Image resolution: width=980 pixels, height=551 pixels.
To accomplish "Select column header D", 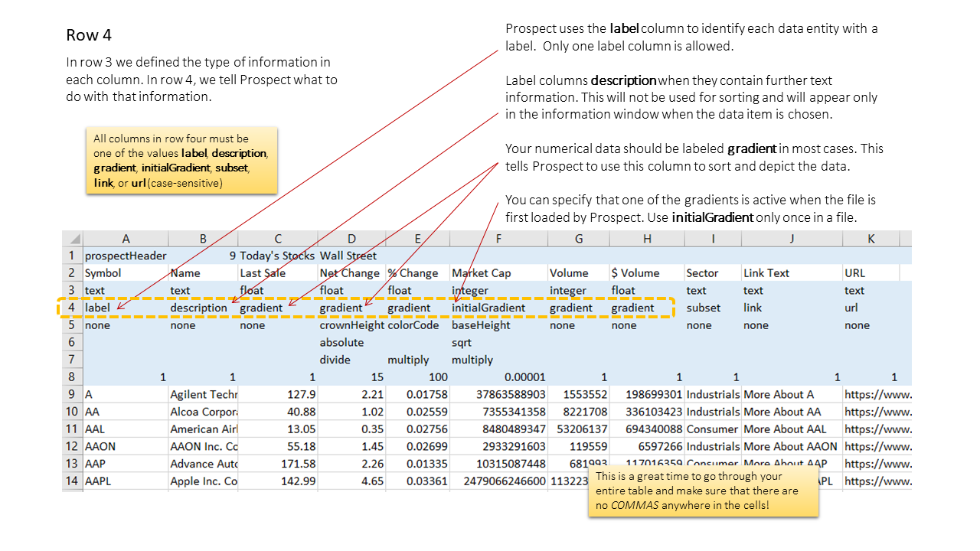I will pyautogui.click(x=351, y=239).
